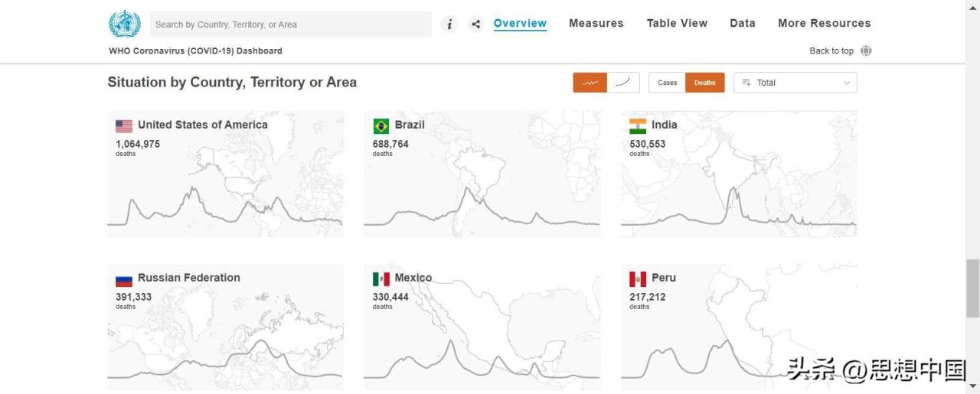Screen dimensions: 980x394
Task: Click the country search input field
Action: pyautogui.click(x=291, y=24)
